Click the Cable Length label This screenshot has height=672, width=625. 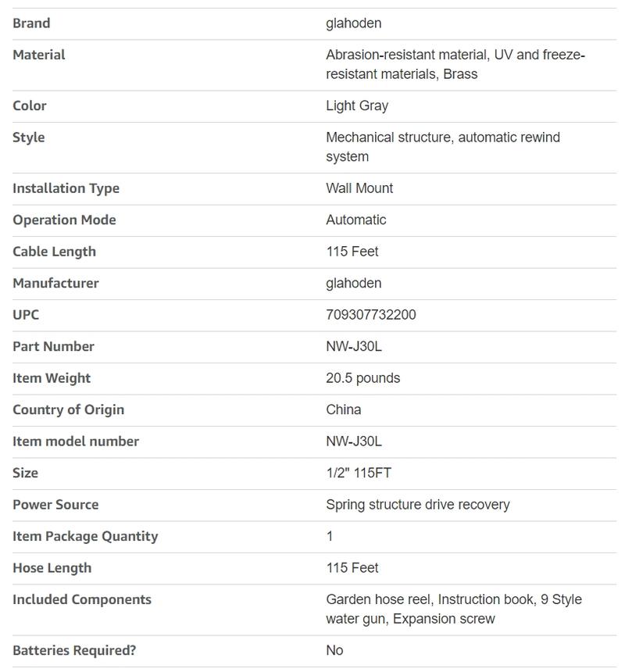click(54, 252)
